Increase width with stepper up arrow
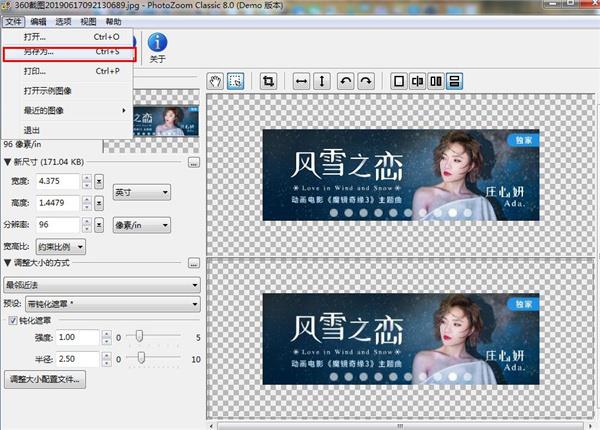The width and height of the screenshot is (600, 430). [x=87, y=178]
